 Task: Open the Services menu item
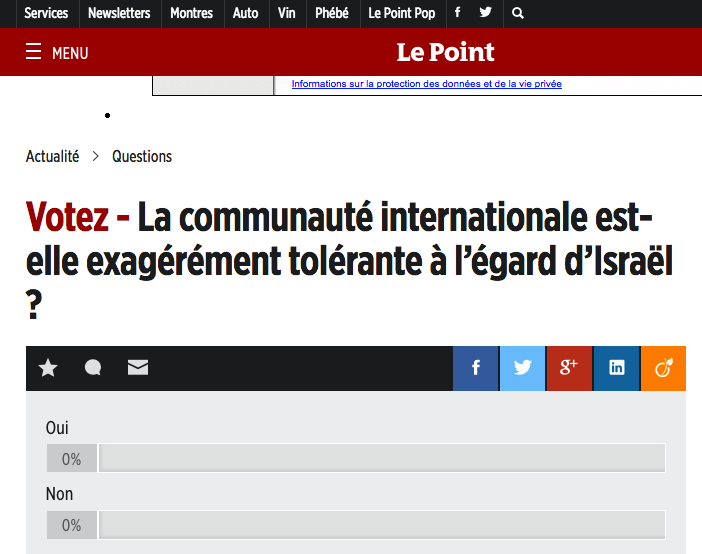click(46, 13)
